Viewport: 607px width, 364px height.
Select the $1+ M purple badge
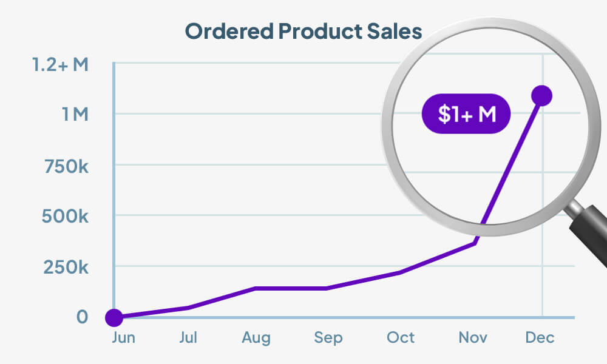(x=466, y=113)
